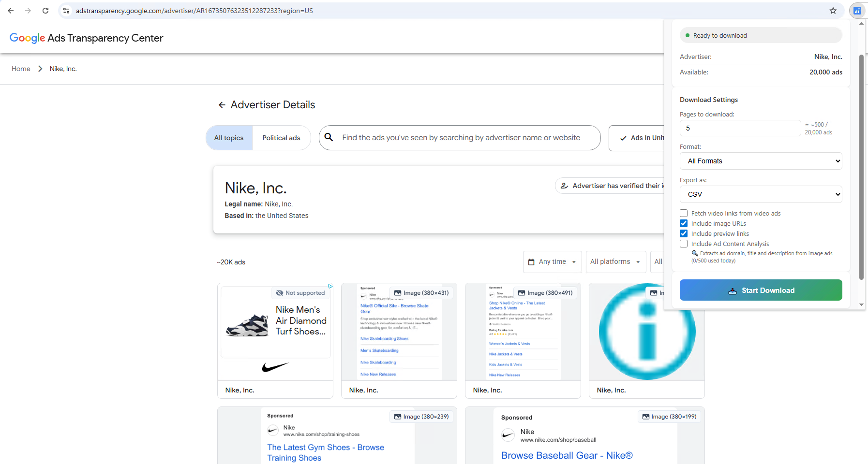Open the Browse Baseball Gear ad link
The width and height of the screenshot is (868, 464).
567,455
